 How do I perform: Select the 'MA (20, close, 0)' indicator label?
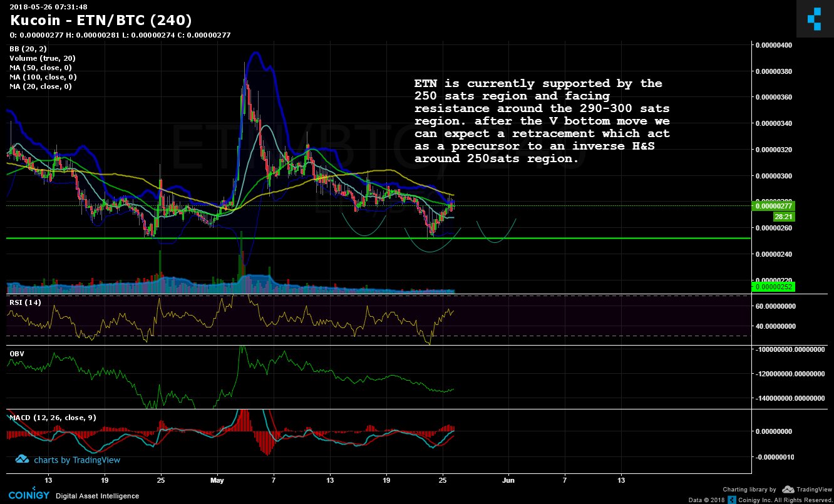pyautogui.click(x=41, y=86)
